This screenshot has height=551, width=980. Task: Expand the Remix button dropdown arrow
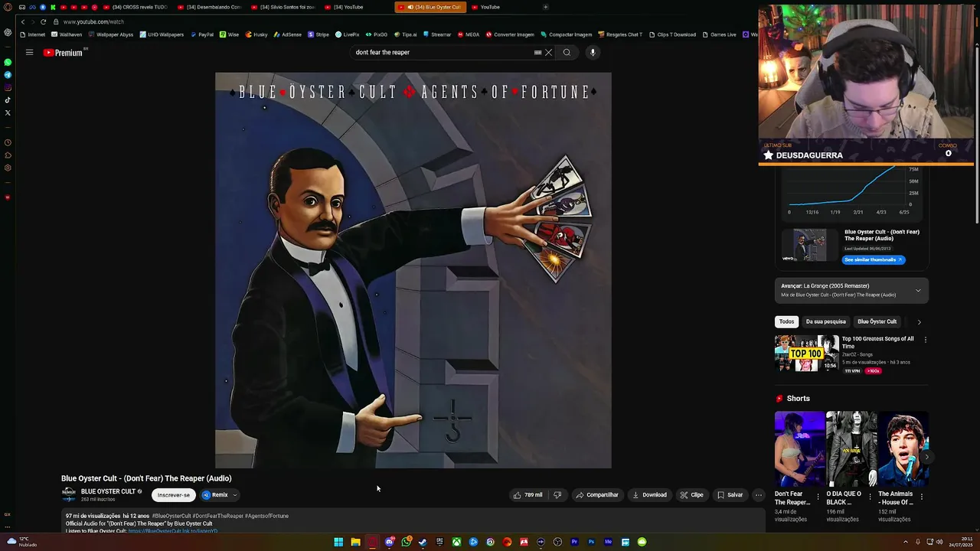coord(235,495)
